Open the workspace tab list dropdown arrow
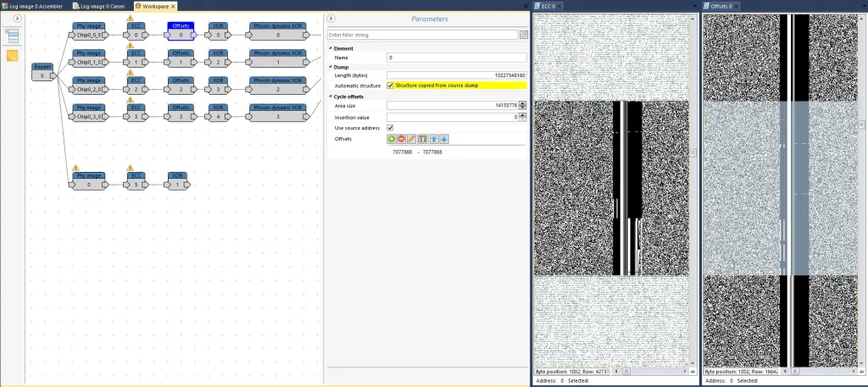The image size is (868, 387). (x=526, y=6)
